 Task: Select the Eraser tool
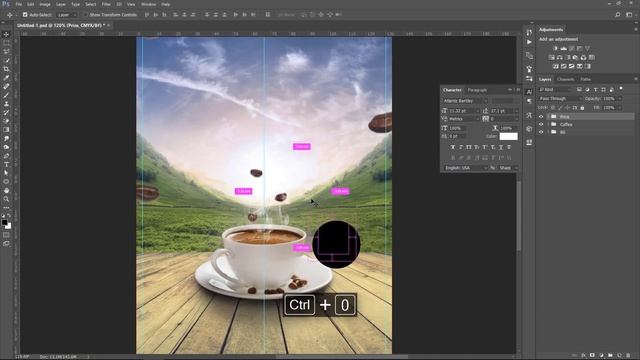click(x=6, y=121)
